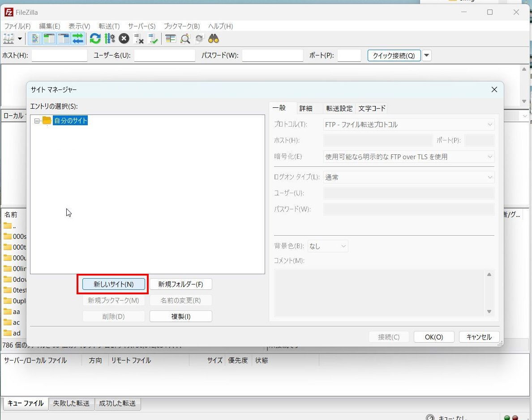532x420 pixels.
Task: Click the comment box scroll down arrow
Action: tap(489, 311)
